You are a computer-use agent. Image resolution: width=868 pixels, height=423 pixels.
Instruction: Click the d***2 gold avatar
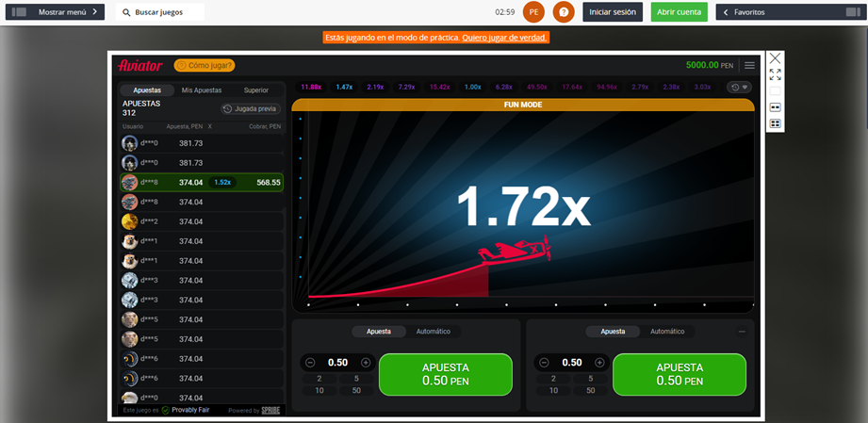pos(129,221)
